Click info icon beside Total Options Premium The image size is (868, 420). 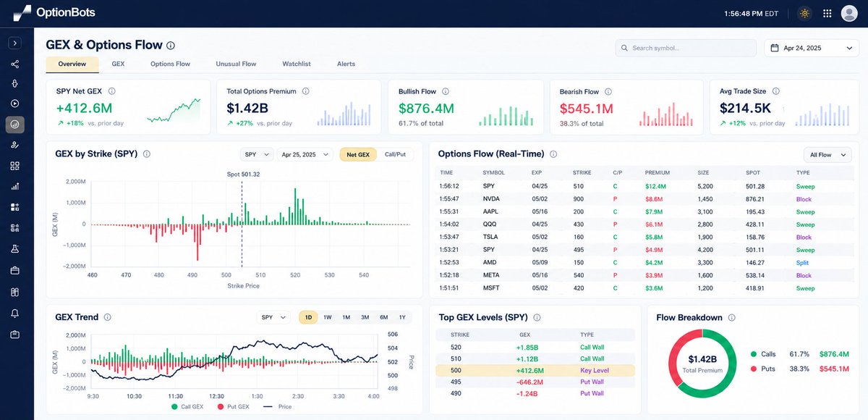coord(305,91)
